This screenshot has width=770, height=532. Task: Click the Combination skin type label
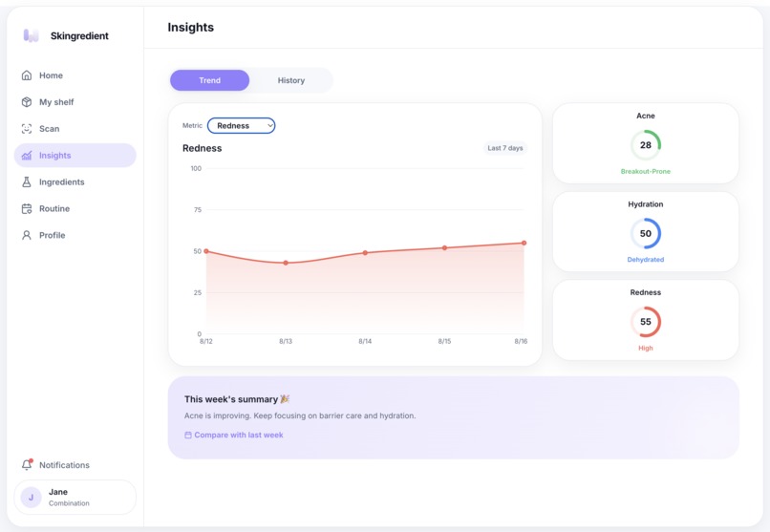[x=69, y=503]
